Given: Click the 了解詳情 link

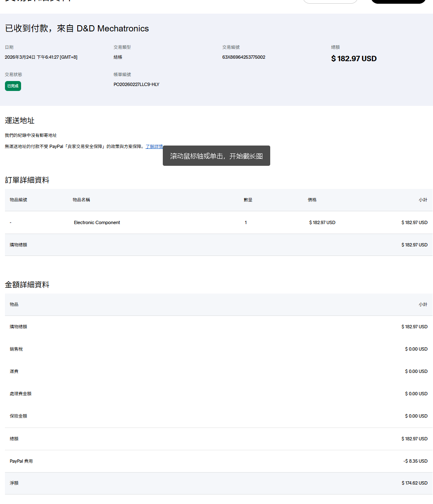Looking at the screenshot, I should click(x=154, y=146).
